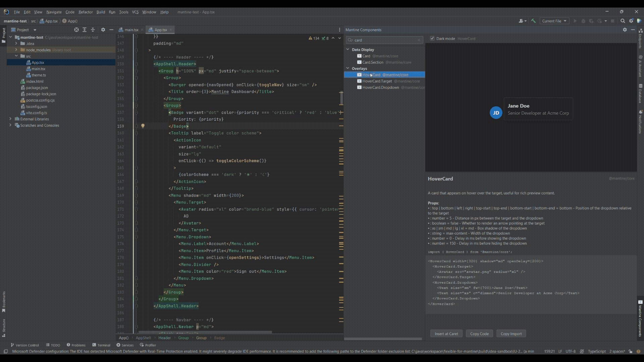Screen dimensions: 644x362
Task: Click the UTF-8 encoding in status bar
Action: click(571, 351)
